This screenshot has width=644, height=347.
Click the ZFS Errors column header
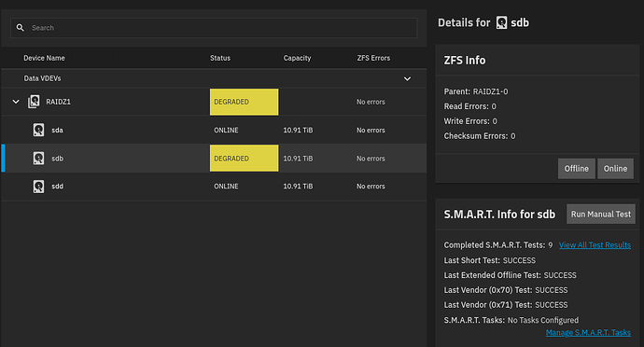click(x=373, y=58)
